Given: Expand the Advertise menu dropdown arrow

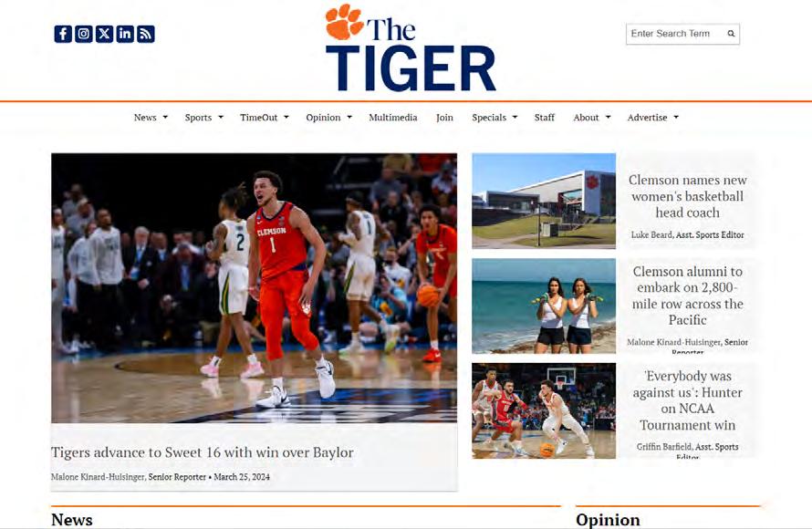Looking at the screenshot, I should click(676, 118).
